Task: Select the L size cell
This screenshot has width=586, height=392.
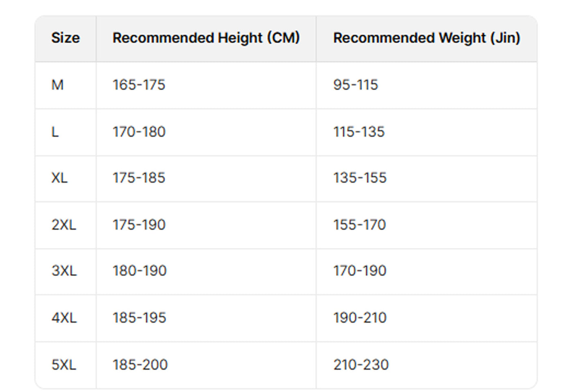Action: pyautogui.click(x=55, y=132)
